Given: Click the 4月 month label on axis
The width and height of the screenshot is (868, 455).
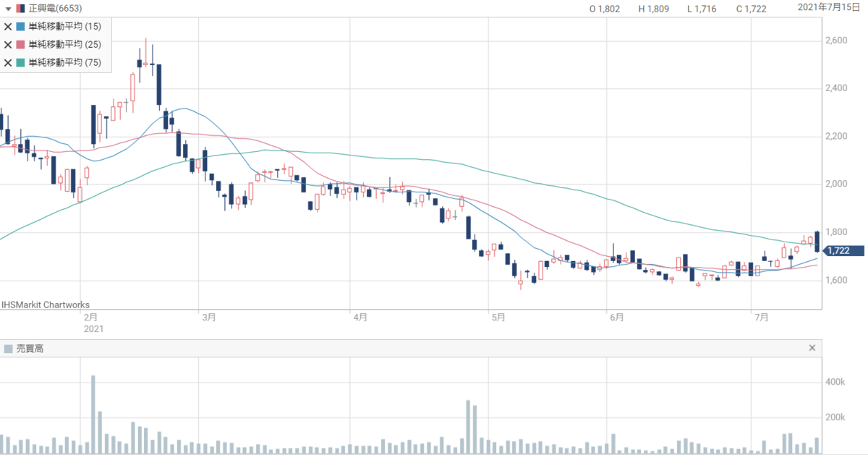Looking at the screenshot, I should pyautogui.click(x=359, y=317).
